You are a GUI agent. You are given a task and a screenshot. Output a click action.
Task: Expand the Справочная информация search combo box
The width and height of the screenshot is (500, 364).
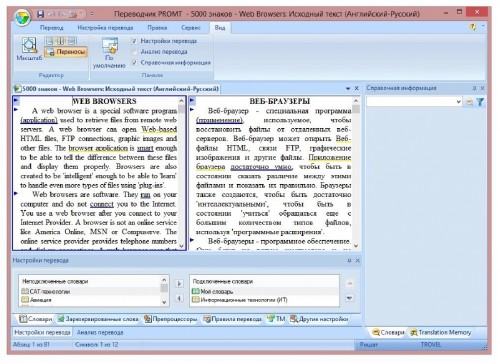pos(459,102)
